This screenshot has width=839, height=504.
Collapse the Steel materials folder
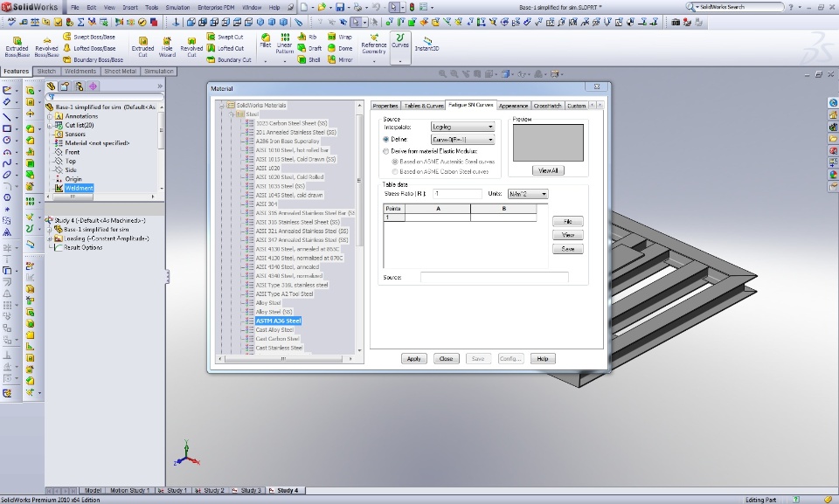click(x=231, y=114)
